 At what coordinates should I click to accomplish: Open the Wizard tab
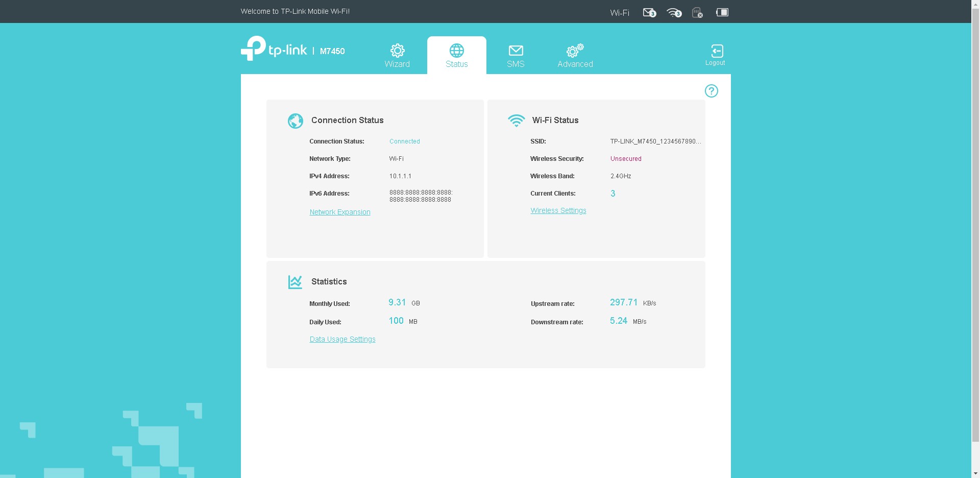(397, 56)
